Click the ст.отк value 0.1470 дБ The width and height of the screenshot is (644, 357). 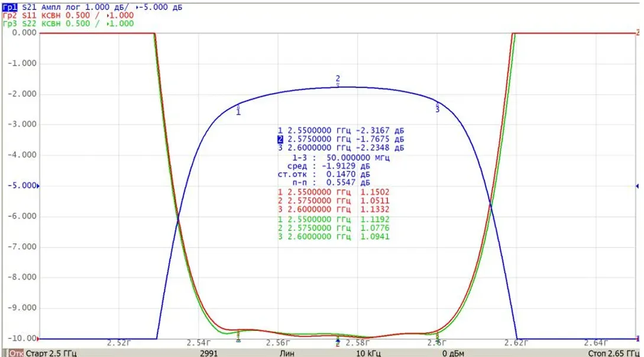coord(324,174)
